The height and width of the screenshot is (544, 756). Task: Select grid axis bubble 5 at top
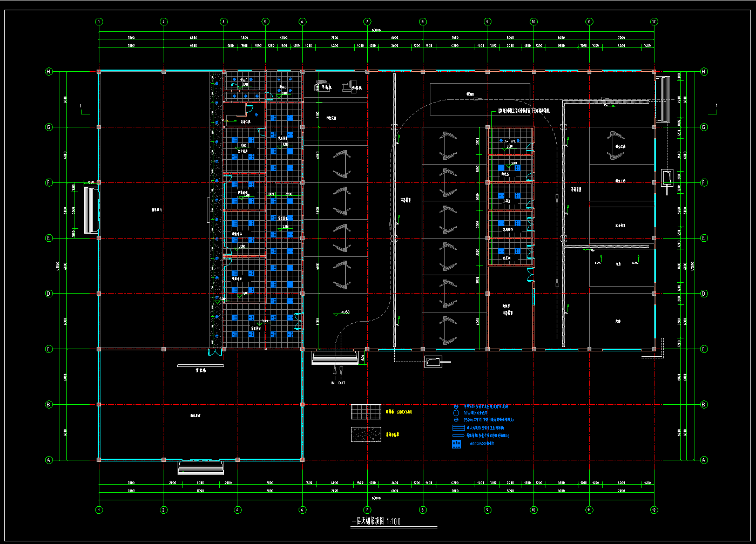click(266, 22)
